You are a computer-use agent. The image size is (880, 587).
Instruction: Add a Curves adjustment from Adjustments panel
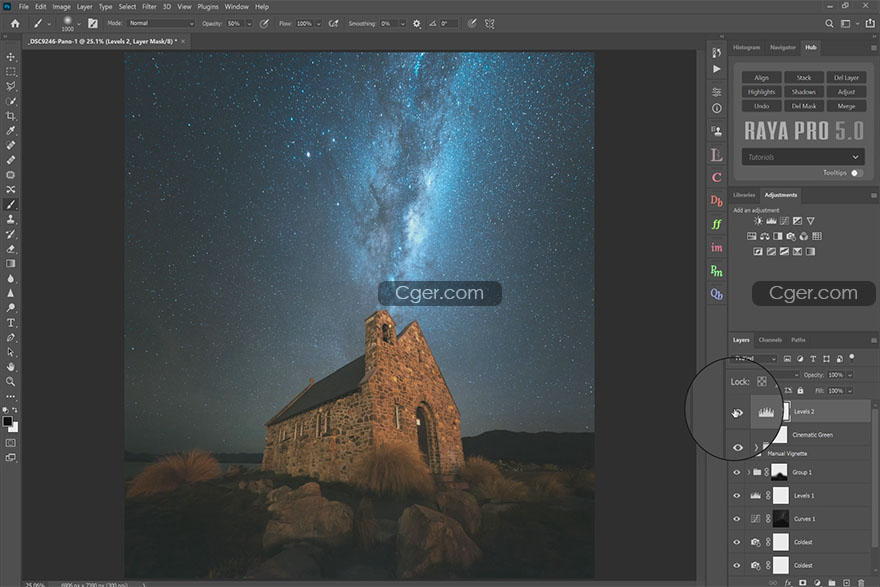[784, 221]
